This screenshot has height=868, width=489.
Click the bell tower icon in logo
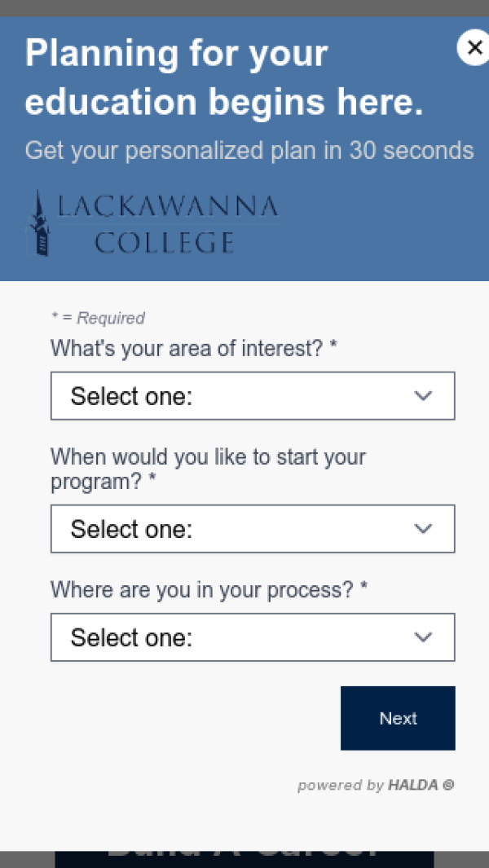point(38,223)
